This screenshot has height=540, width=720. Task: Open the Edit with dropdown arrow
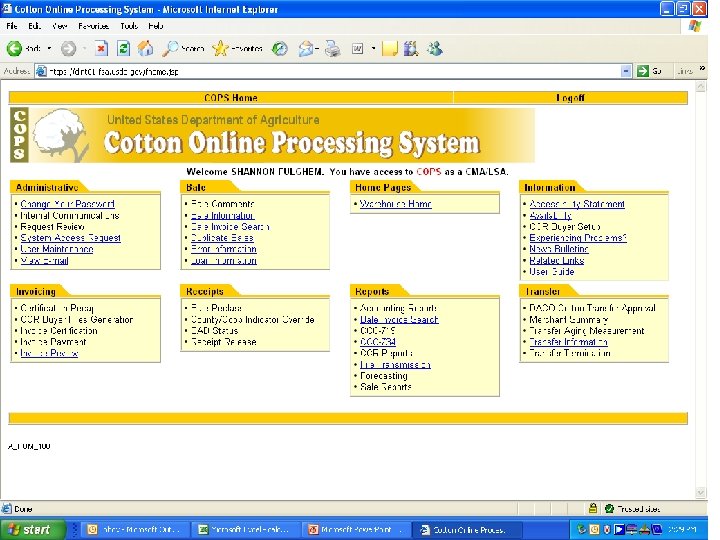tap(373, 48)
